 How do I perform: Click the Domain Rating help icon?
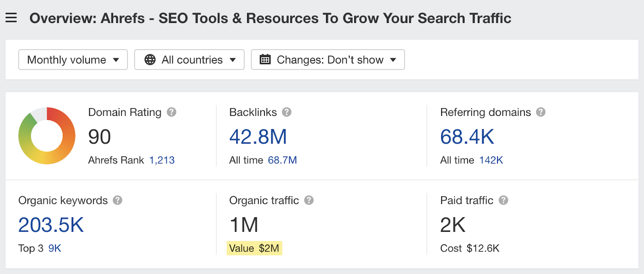(x=171, y=112)
